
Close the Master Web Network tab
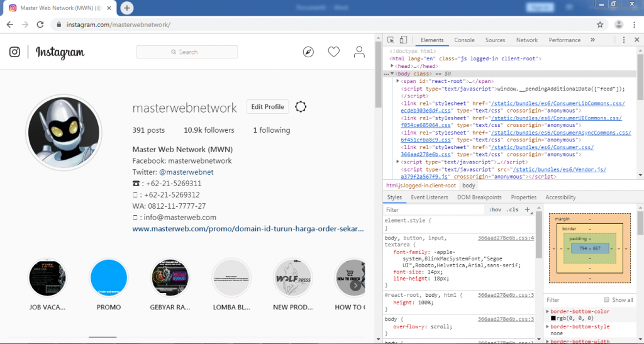point(109,8)
